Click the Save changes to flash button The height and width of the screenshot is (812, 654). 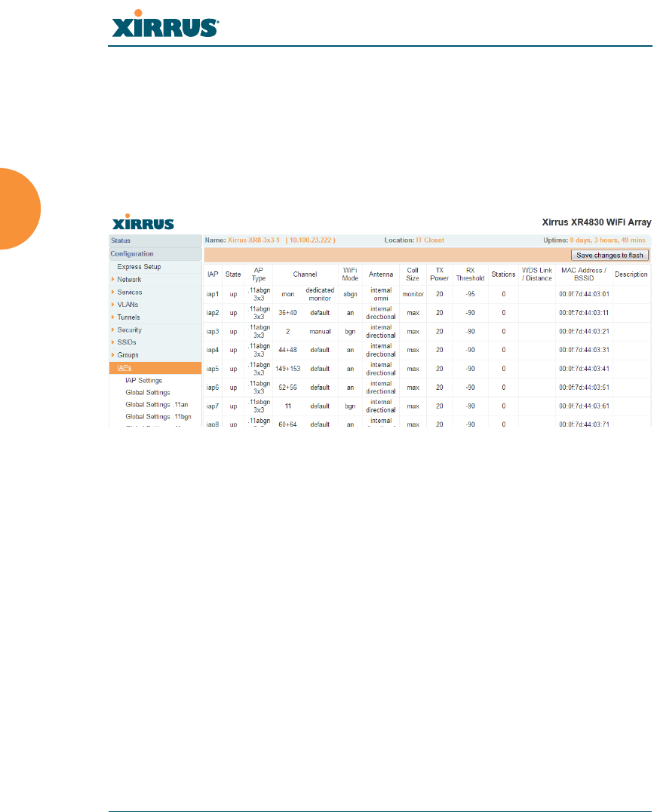(609, 256)
